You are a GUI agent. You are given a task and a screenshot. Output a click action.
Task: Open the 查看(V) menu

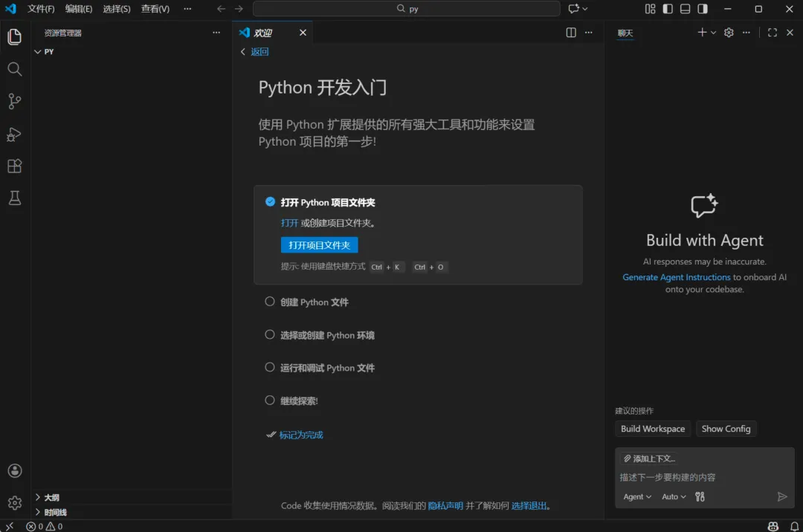point(155,9)
